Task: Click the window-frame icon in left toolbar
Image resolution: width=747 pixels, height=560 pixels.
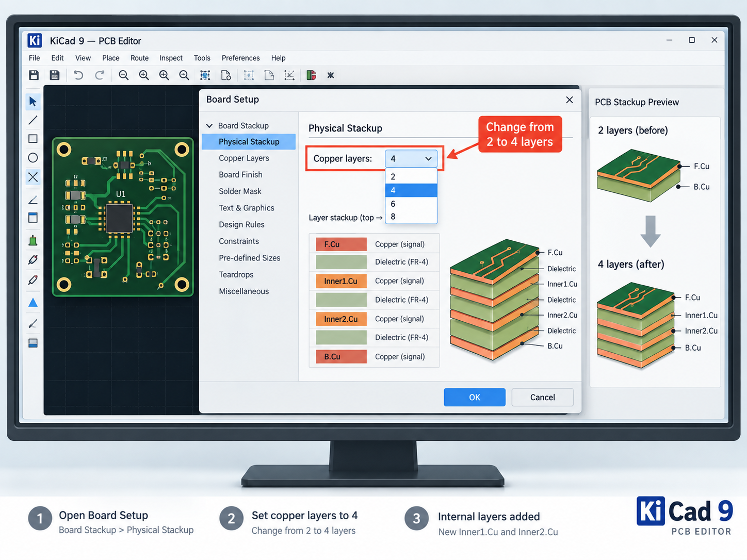Action: [x=33, y=218]
